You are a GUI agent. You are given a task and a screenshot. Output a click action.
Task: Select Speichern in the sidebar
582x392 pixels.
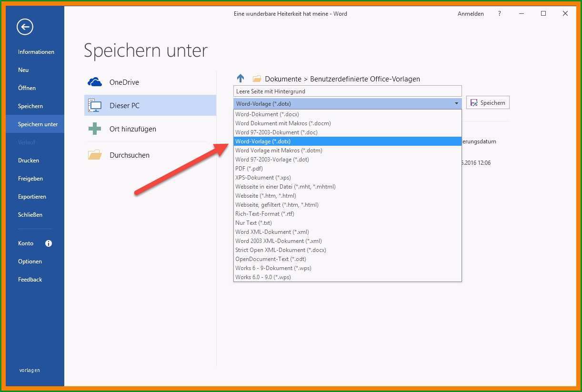tap(30, 106)
